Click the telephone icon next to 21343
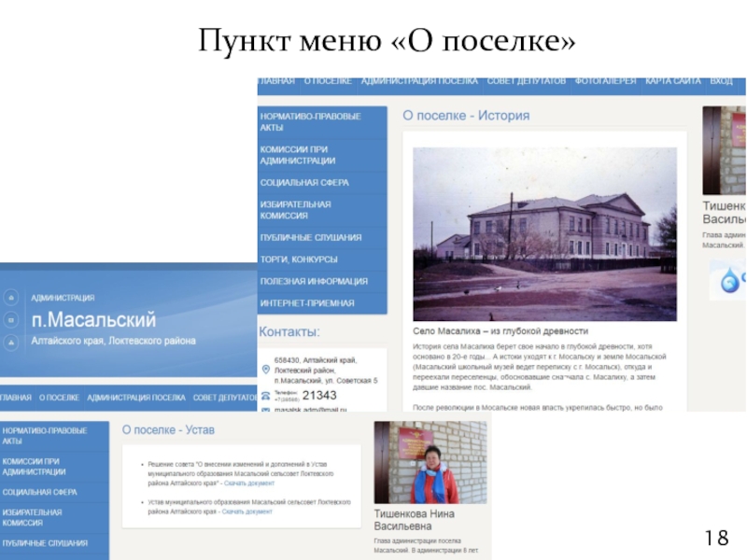Screen dimensions: 747x560 [266, 396]
